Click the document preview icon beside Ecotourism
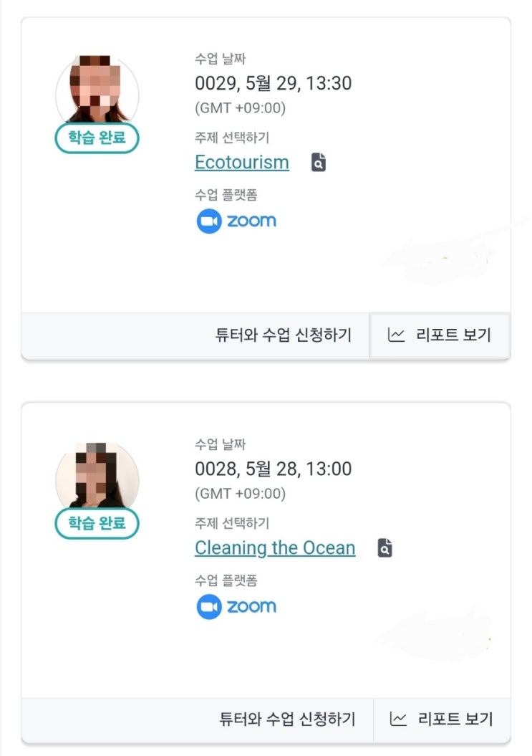532x756 pixels. point(319,163)
